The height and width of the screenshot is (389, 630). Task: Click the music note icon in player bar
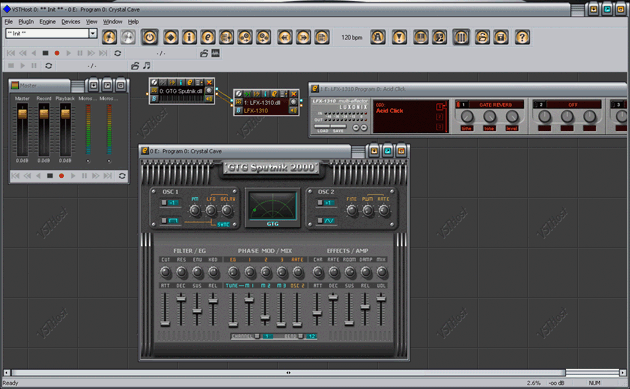coord(147,66)
